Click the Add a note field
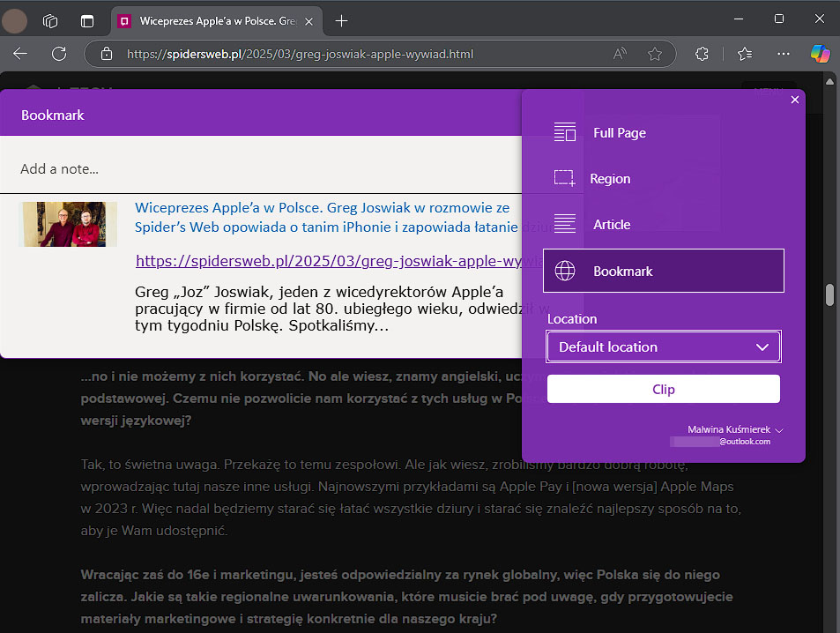The width and height of the screenshot is (840, 633). 261,169
